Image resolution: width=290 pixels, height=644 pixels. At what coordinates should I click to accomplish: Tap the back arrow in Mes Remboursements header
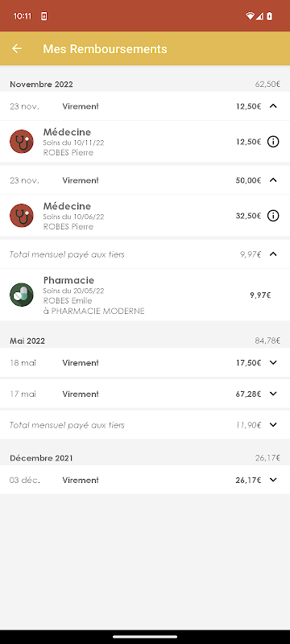coord(17,48)
